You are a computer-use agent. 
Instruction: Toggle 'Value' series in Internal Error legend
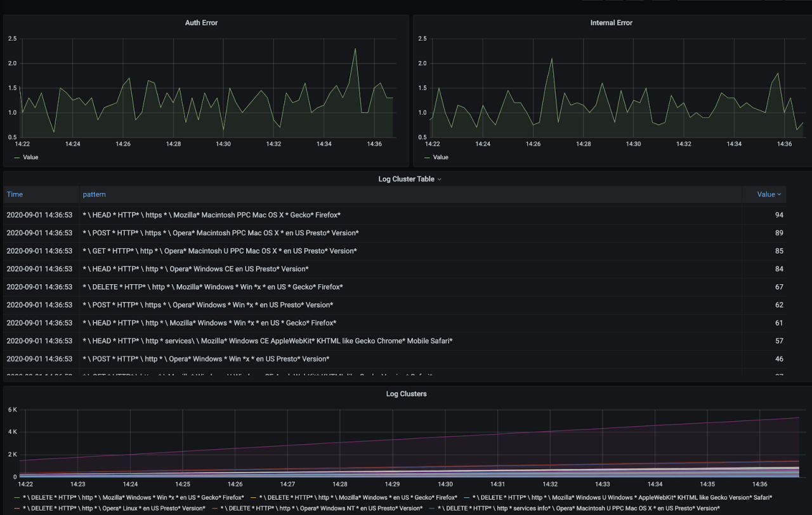click(441, 157)
